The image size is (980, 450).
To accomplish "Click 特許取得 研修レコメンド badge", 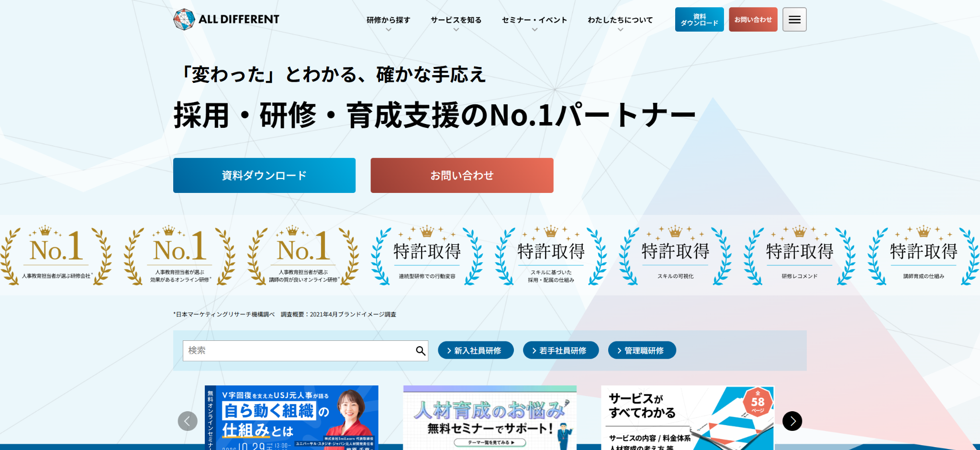I will 800,256.
